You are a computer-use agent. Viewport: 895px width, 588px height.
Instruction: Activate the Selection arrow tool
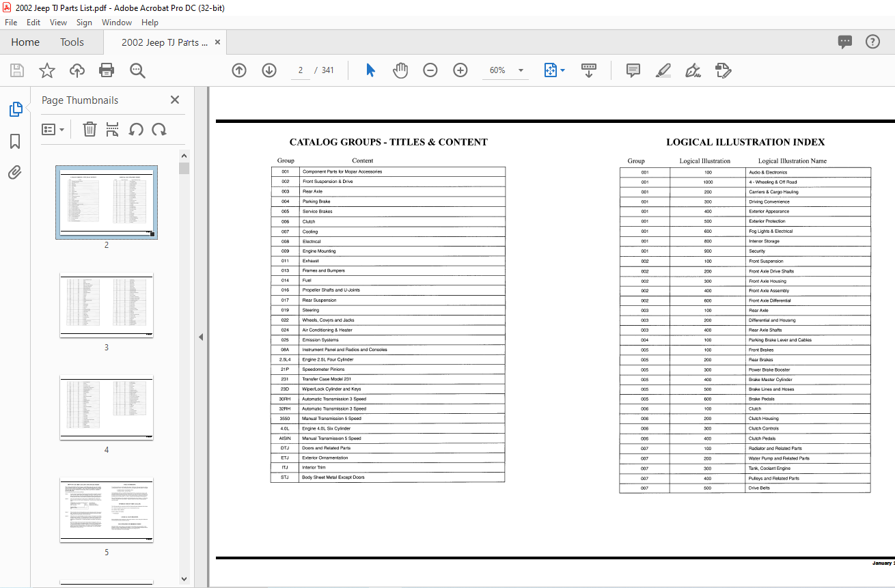coord(370,70)
